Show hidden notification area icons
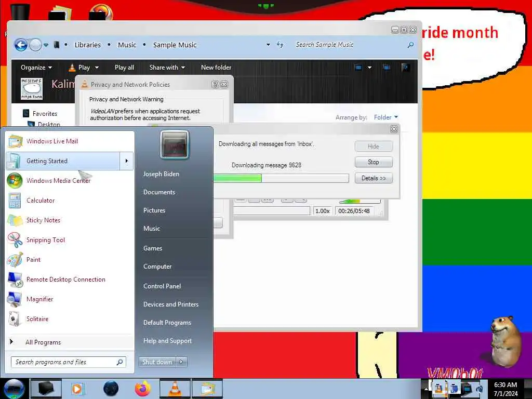Screen dimensions: 532x399 425,389
